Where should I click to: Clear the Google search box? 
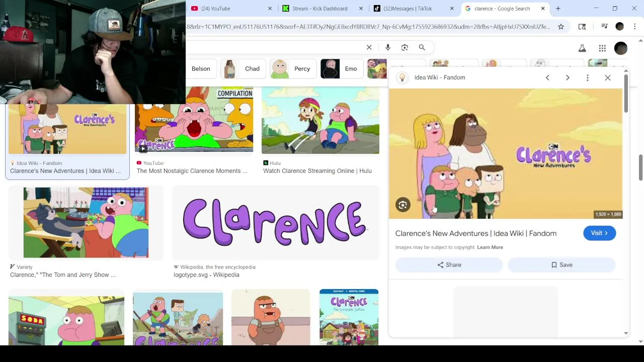[369, 47]
